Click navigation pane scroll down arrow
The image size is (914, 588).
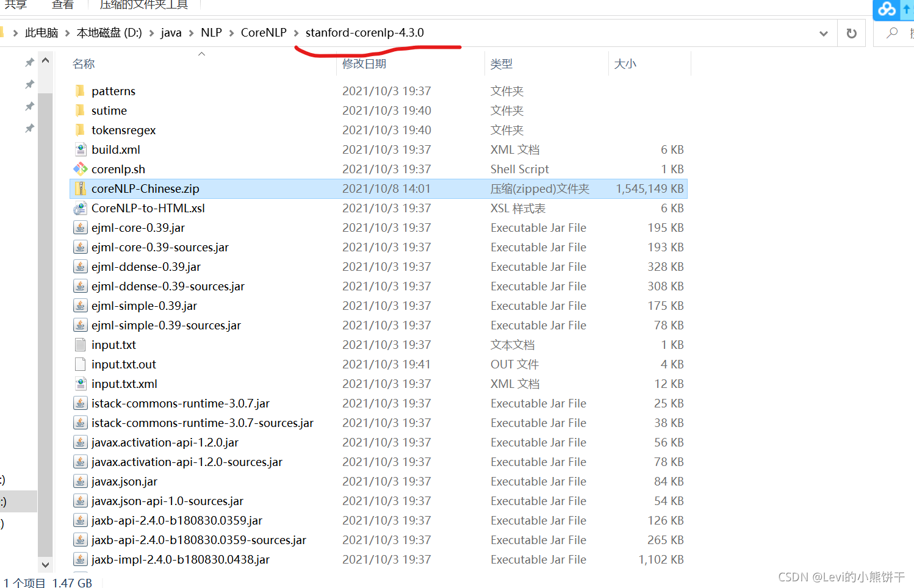point(45,565)
